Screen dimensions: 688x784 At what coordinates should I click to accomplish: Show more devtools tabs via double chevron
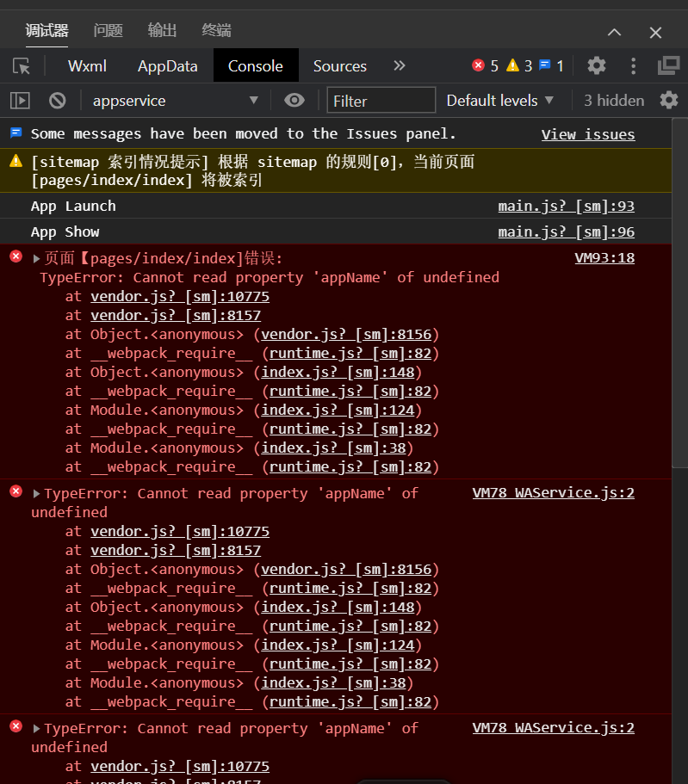pyautogui.click(x=399, y=65)
